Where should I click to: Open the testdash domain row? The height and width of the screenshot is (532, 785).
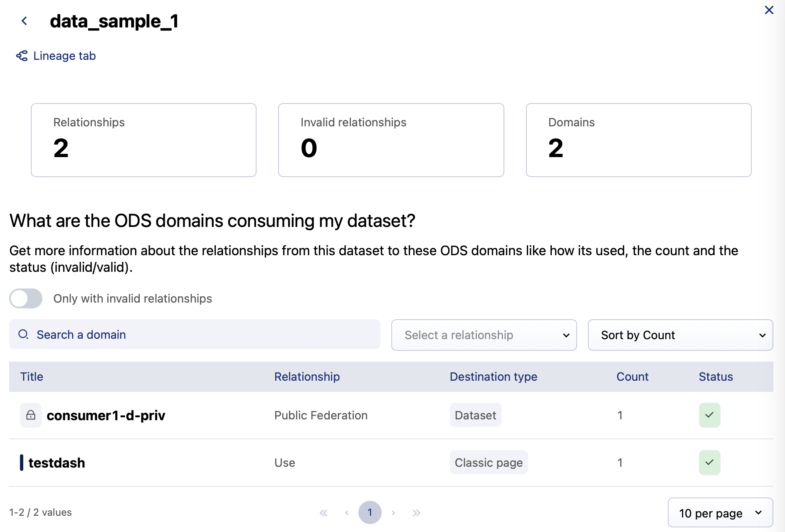pyautogui.click(x=57, y=463)
